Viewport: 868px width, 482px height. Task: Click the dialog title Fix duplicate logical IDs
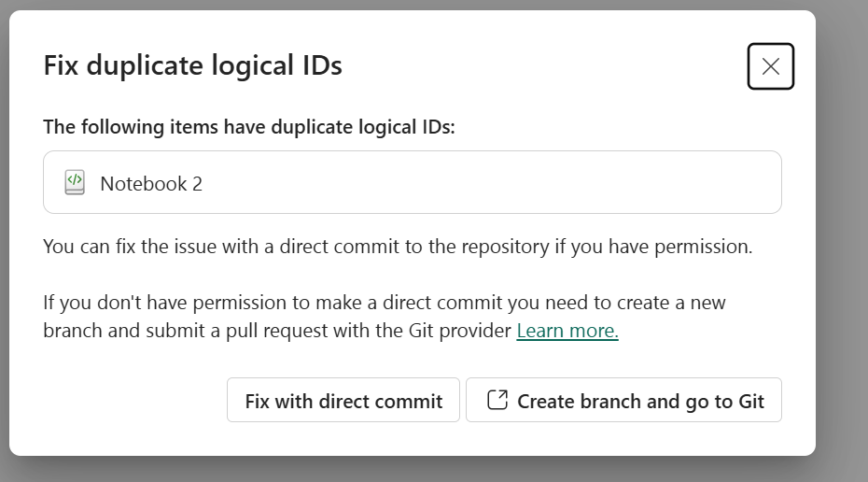pos(192,65)
